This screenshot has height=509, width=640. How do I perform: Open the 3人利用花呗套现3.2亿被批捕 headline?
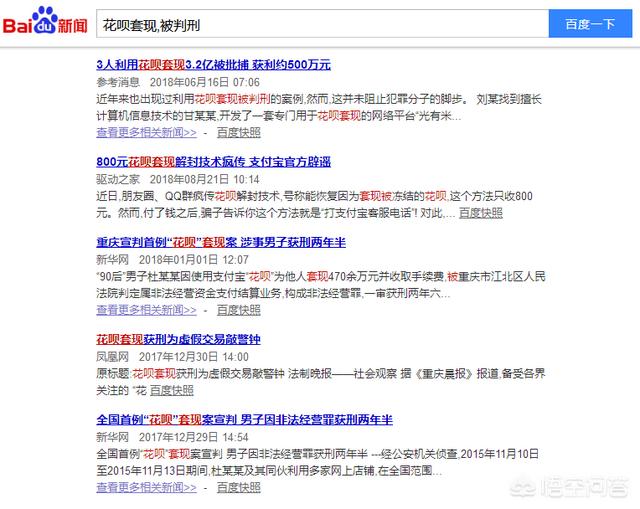213,65
